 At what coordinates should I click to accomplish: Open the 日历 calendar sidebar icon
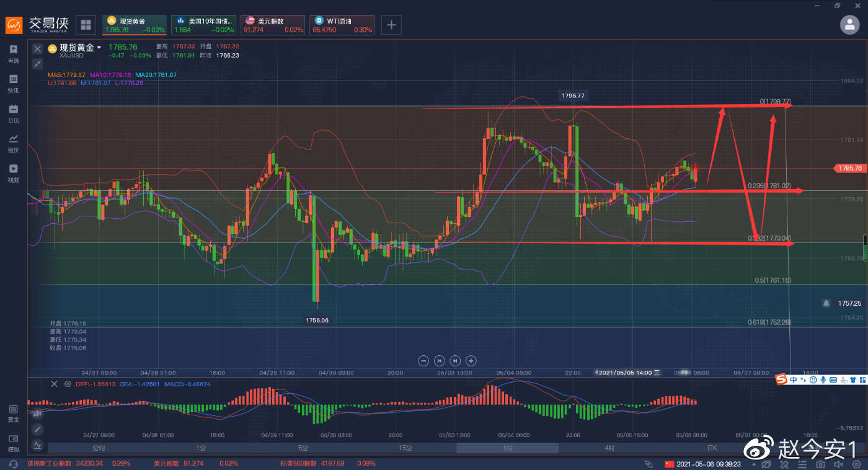13,113
